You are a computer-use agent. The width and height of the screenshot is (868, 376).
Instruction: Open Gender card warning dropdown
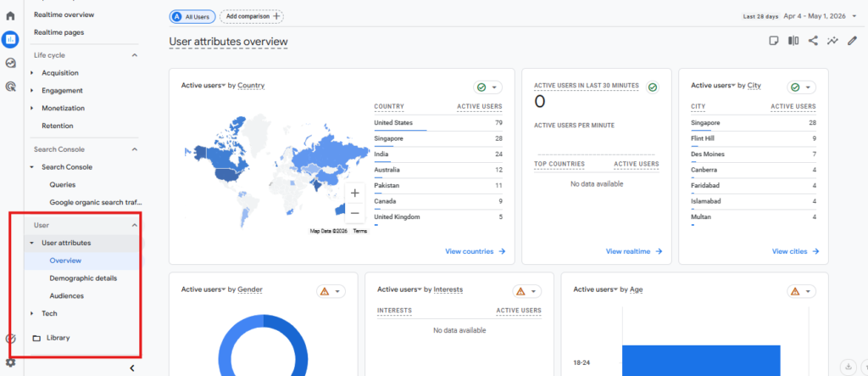point(331,291)
